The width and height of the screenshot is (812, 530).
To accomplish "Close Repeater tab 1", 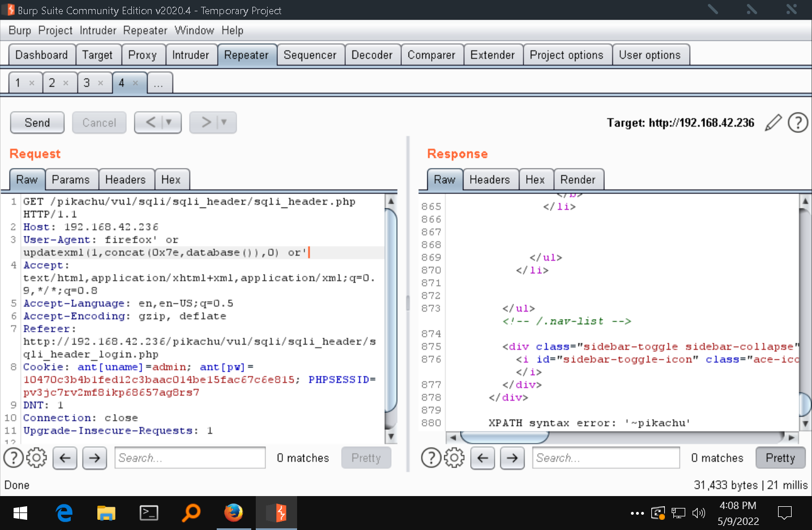I will coord(32,83).
